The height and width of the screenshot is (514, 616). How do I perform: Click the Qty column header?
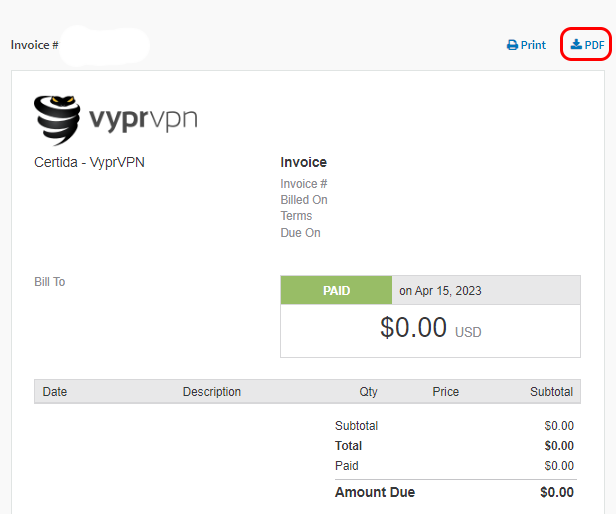pos(368,392)
